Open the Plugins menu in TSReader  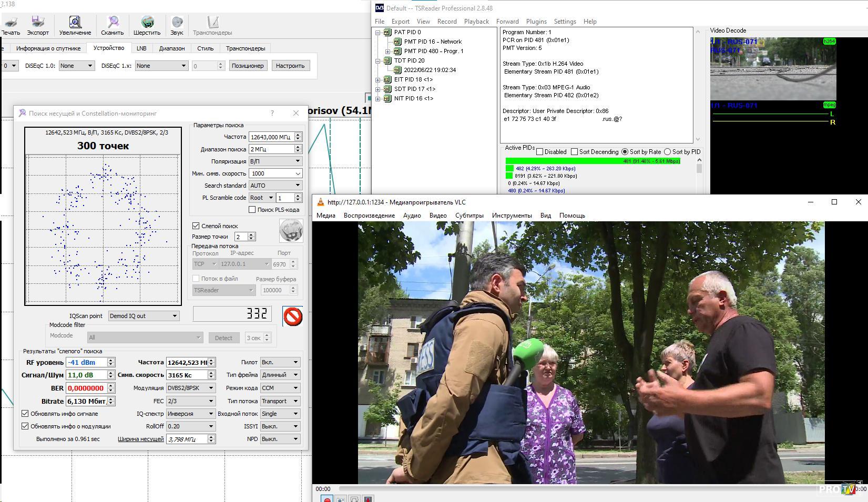tap(536, 22)
